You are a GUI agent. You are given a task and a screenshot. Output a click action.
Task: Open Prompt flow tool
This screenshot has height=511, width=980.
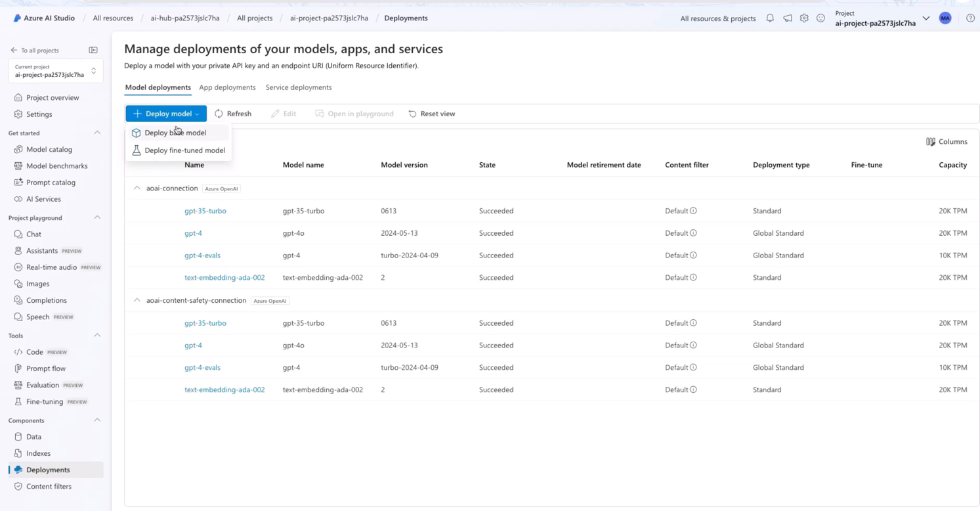click(x=46, y=368)
